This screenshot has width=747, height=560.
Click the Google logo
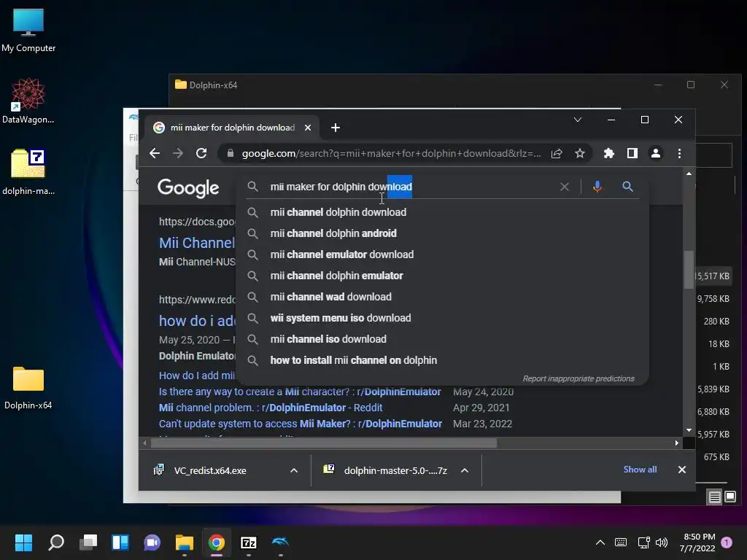[188, 188]
